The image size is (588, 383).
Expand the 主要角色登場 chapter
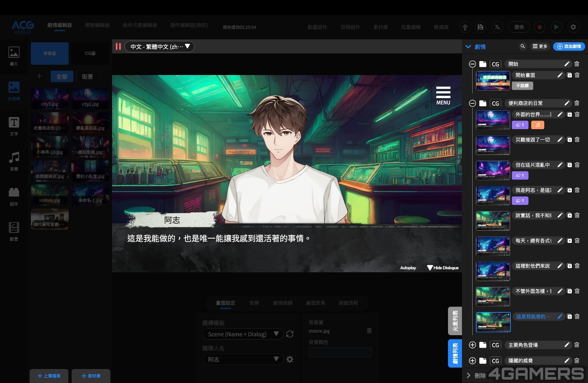pos(472,345)
